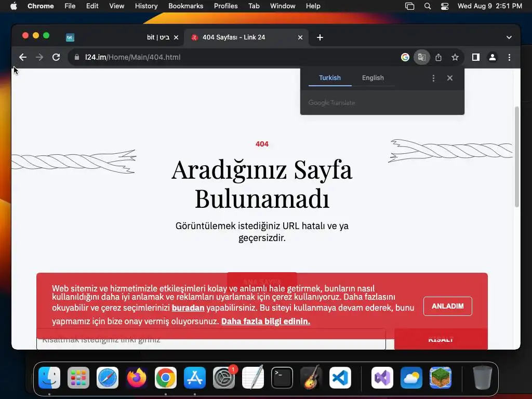Open the Help menu
The width and height of the screenshot is (532, 399).
[313, 6]
